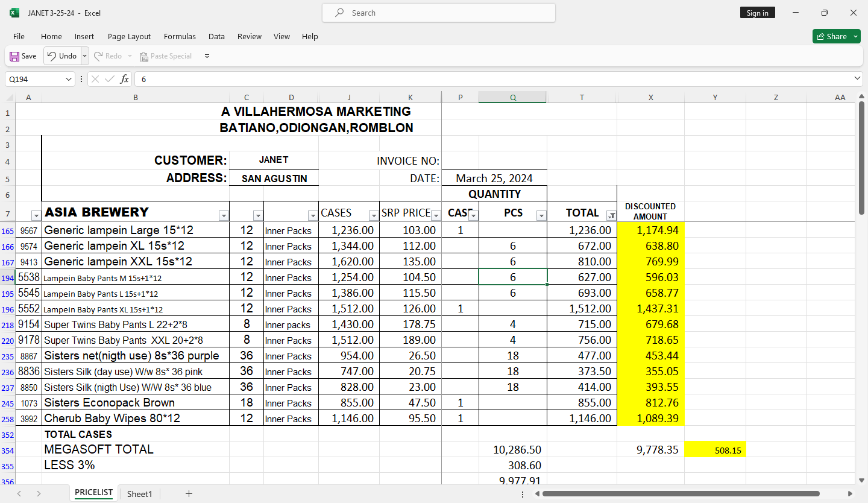Select the PRICELIST sheet tab
The image size is (868, 503).
coord(93,493)
